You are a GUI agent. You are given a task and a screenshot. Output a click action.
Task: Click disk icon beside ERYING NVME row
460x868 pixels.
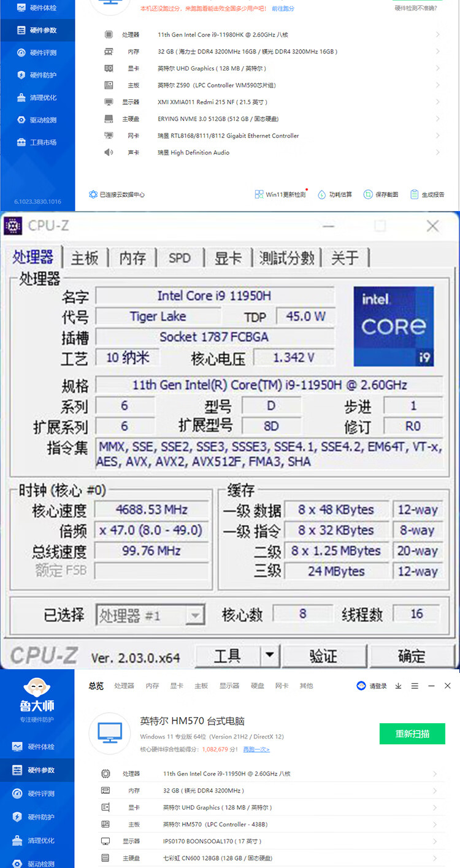(x=109, y=119)
